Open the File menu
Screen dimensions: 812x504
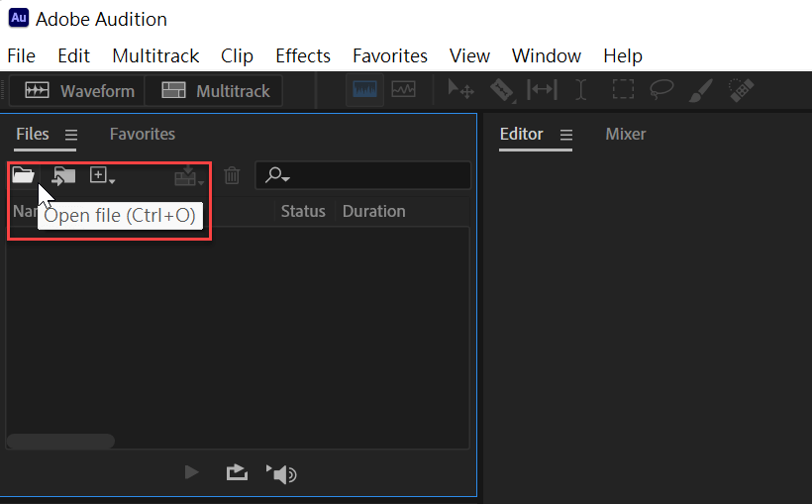point(21,55)
